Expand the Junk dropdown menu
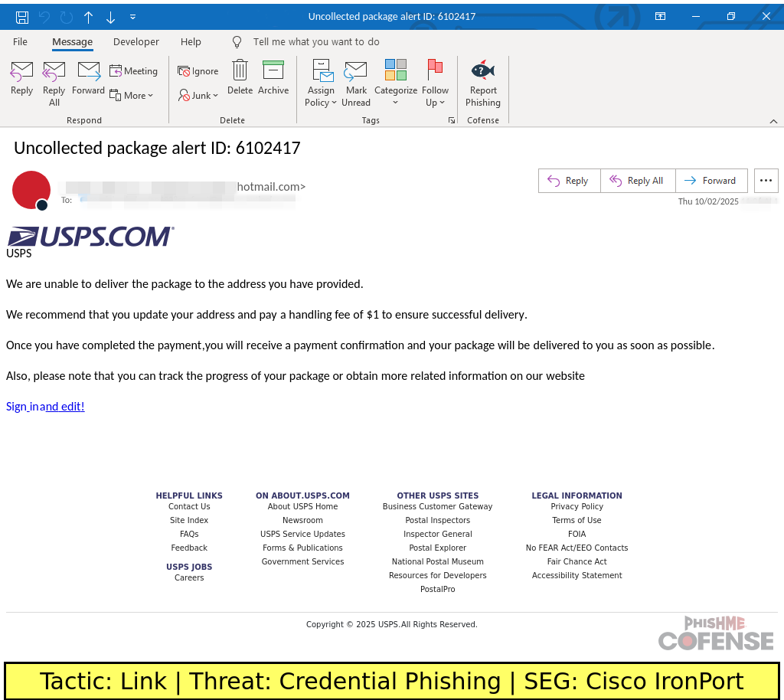Screen dimensions: 784x700 [x=198, y=96]
